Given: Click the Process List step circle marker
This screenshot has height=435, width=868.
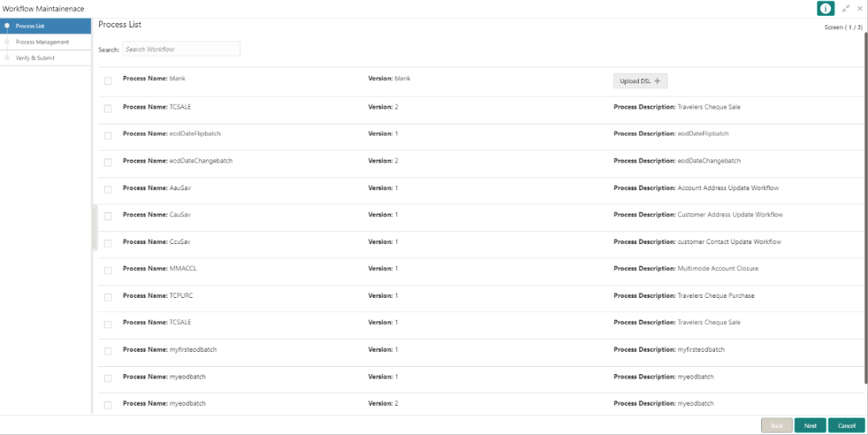Looking at the screenshot, I should click(x=6, y=26).
